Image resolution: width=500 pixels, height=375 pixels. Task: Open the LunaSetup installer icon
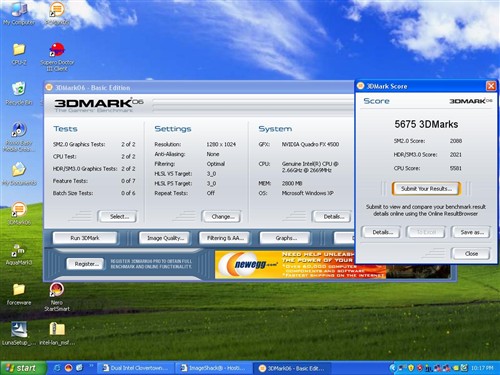point(19,333)
